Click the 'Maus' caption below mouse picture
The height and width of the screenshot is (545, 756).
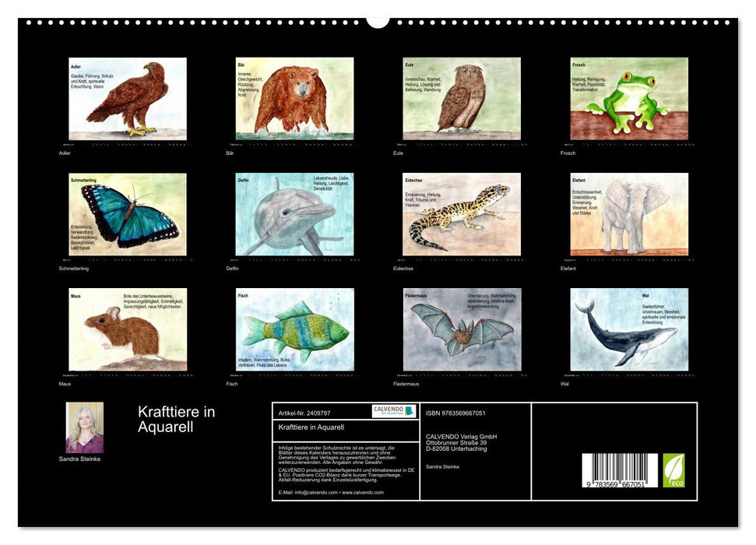(65, 384)
